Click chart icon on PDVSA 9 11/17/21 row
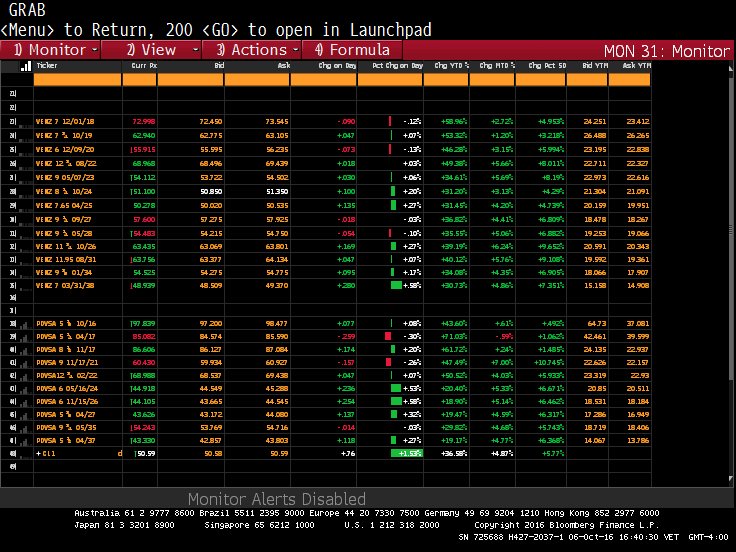This screenshot has height=552, width=736. (24, 363)
